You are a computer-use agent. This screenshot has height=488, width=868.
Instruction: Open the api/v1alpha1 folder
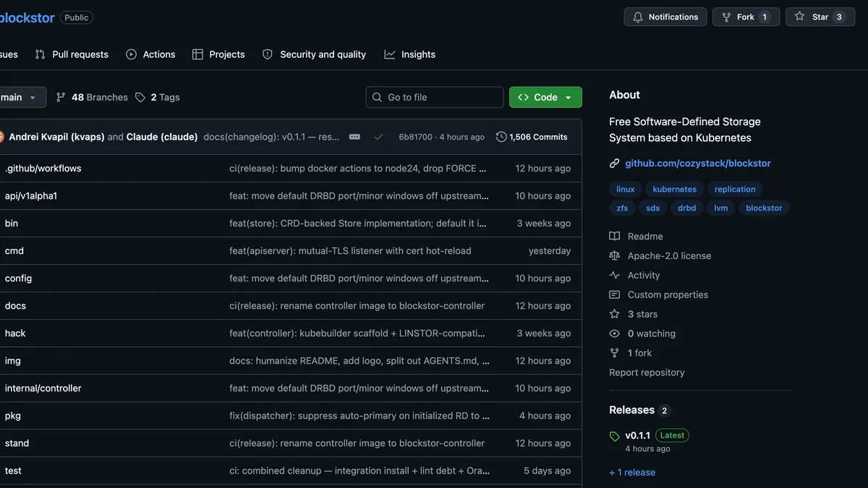coord(31,196)
